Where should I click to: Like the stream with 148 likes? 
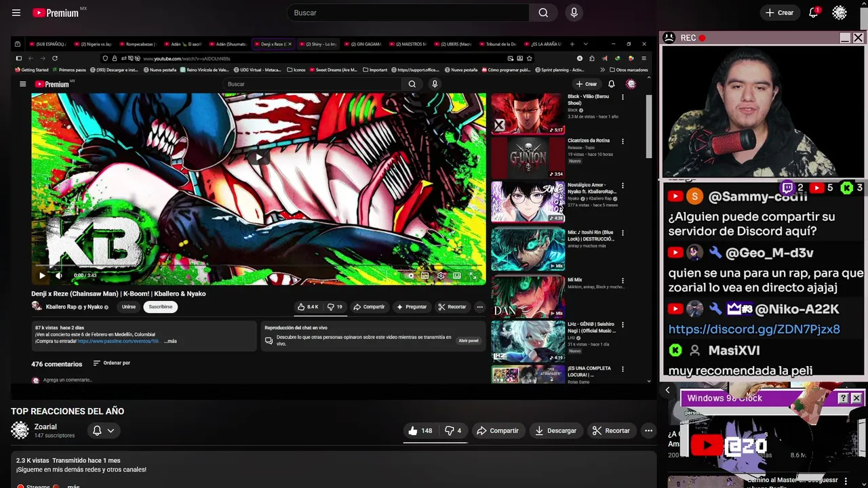[x=420, y=430]
